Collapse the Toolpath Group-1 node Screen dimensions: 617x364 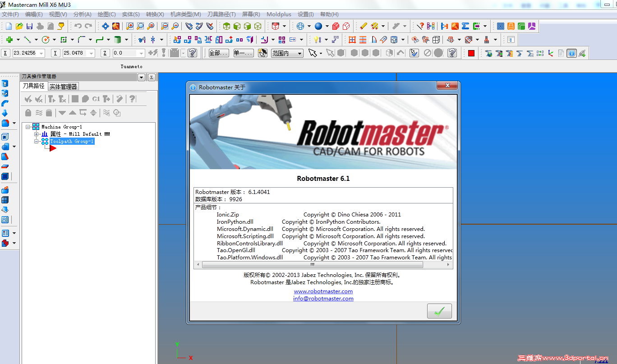click(37, 141)
